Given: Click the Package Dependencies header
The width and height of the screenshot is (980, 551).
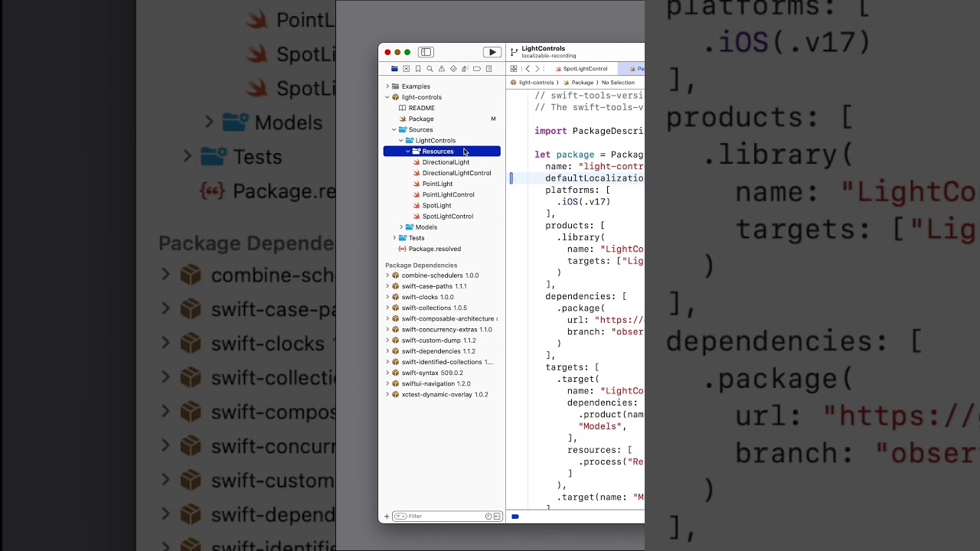Looking at the screenshot, I should coord(421,266).
